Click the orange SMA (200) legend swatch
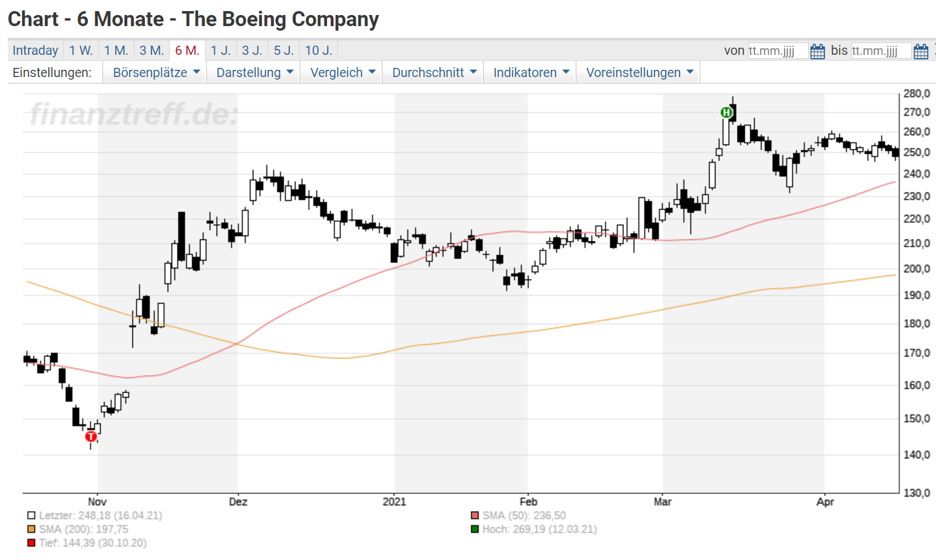This screenshot has width=936, height=560. click(31, 529)
